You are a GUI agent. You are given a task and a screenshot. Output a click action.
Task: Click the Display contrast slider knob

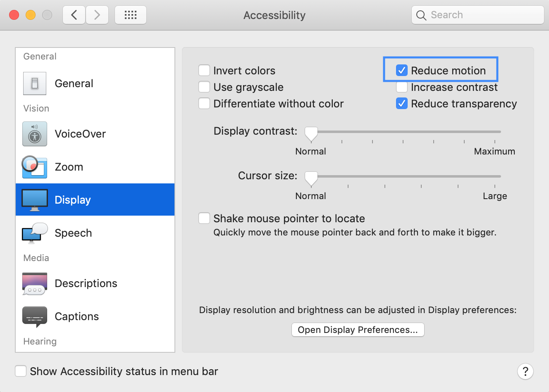click(311, 133)
